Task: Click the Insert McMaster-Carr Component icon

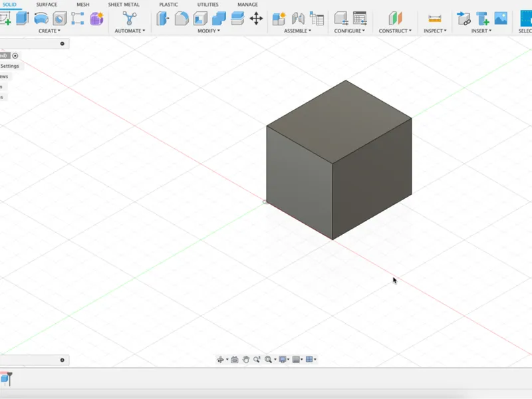Action: pyautogui.click(x=483, y=19)
